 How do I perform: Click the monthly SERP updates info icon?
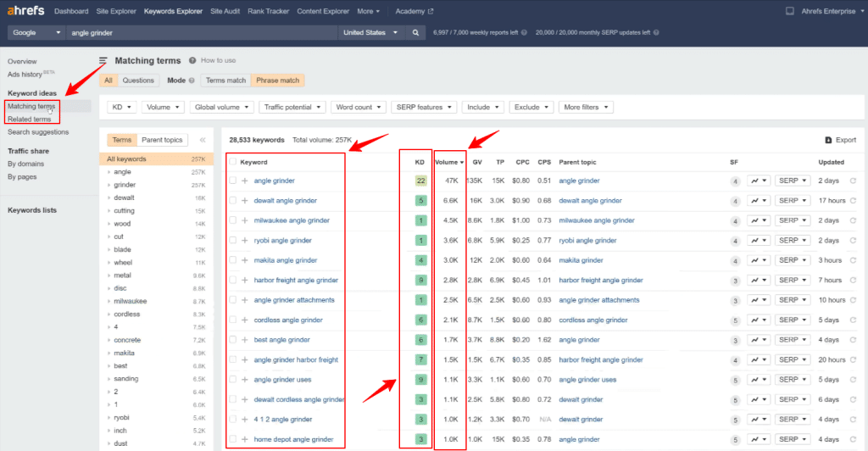tap(656, 33)
